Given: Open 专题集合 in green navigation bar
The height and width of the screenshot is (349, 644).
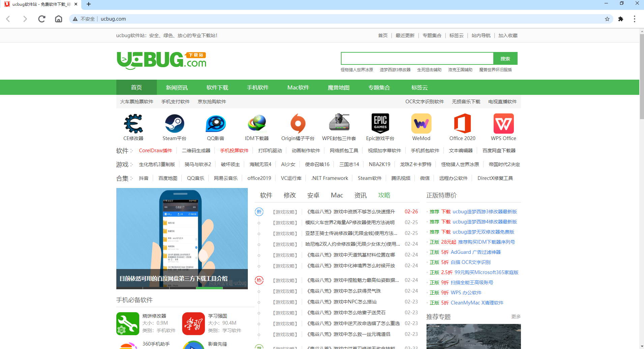Looking at the screenshot, I should click(x=379, y=87).
